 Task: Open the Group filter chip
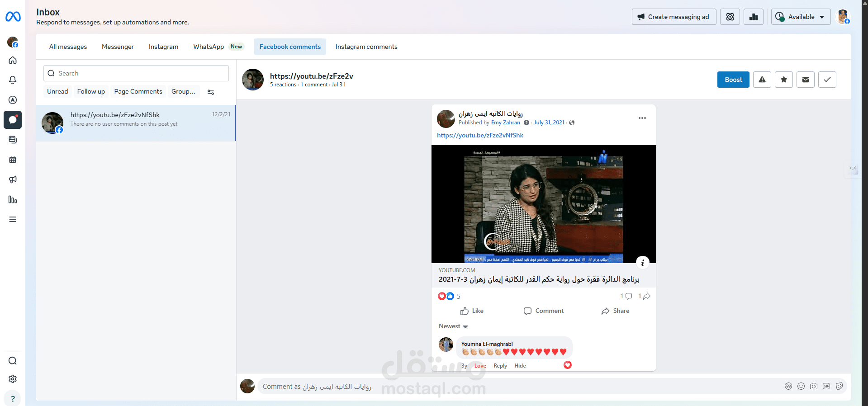(184, 91)
